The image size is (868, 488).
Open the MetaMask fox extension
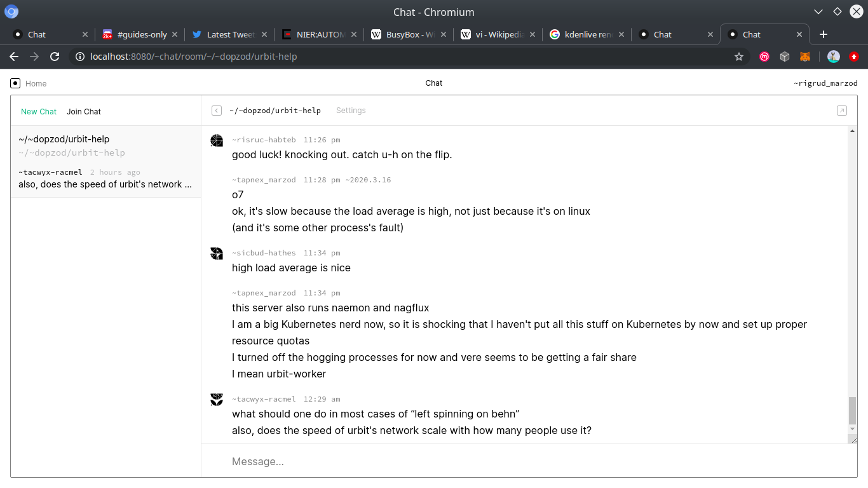pos(804,57)
